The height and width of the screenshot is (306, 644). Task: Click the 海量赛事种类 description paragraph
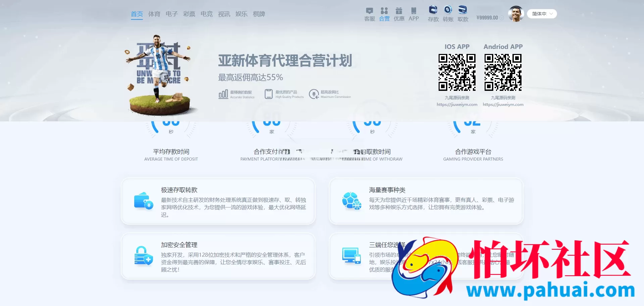click(x=442, y=204)
